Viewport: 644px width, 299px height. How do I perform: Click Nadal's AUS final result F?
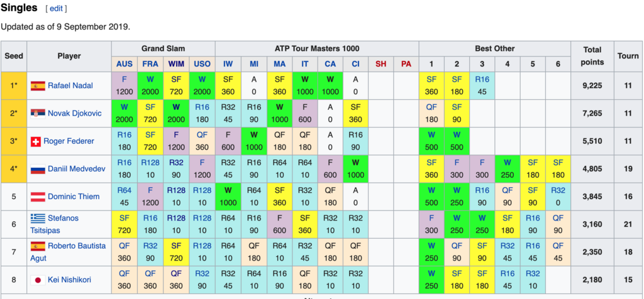click(125, 80)
